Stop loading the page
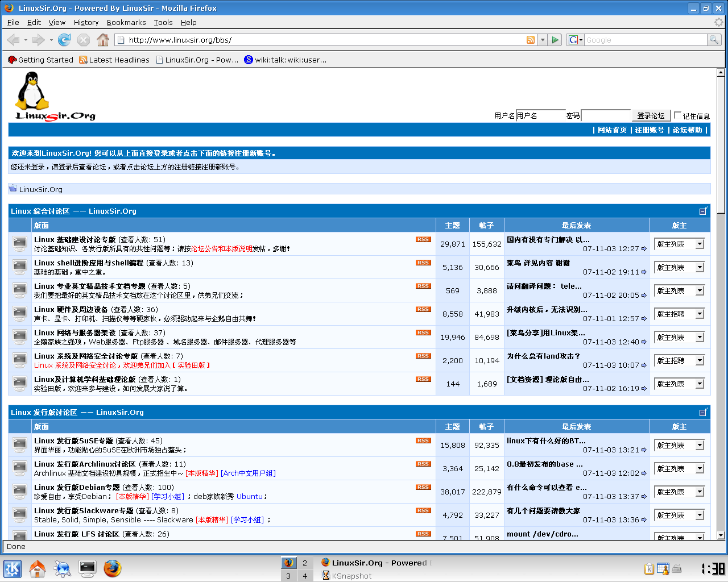The height and width of the screenshot is (582, 728). [x=84, y=40]
